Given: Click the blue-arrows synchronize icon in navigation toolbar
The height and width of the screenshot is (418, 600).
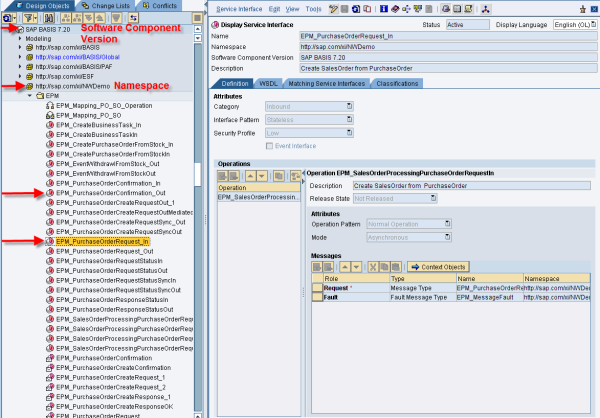Looking at the screenshot, I should pyautogui.click(x=133, y=18).
